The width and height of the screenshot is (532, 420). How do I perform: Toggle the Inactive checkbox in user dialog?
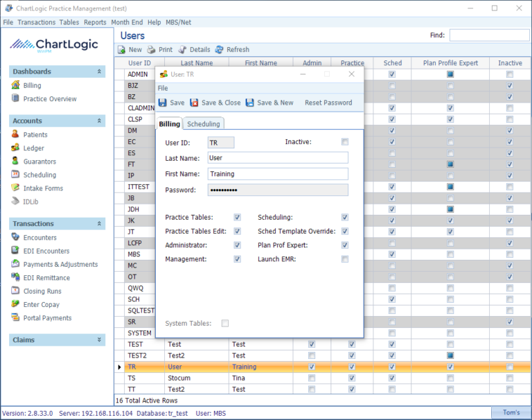click(345, 142)
